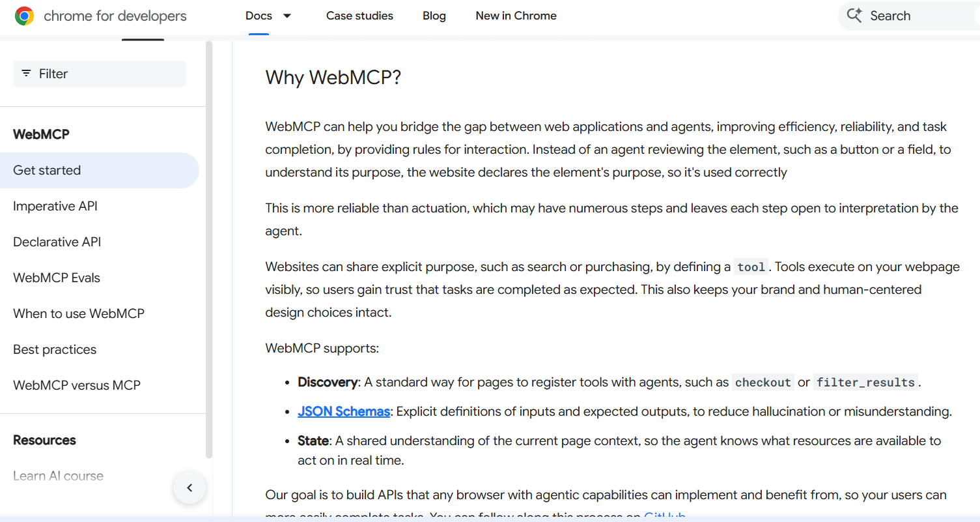Screen dimensions: 980x522
Task: Click the Chrome logo icon
Action: (24, 16)
